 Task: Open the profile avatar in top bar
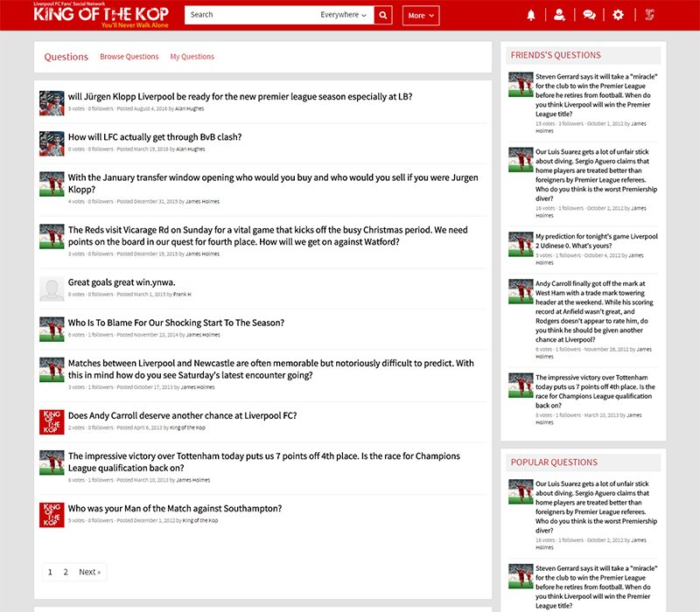point(649,15)
